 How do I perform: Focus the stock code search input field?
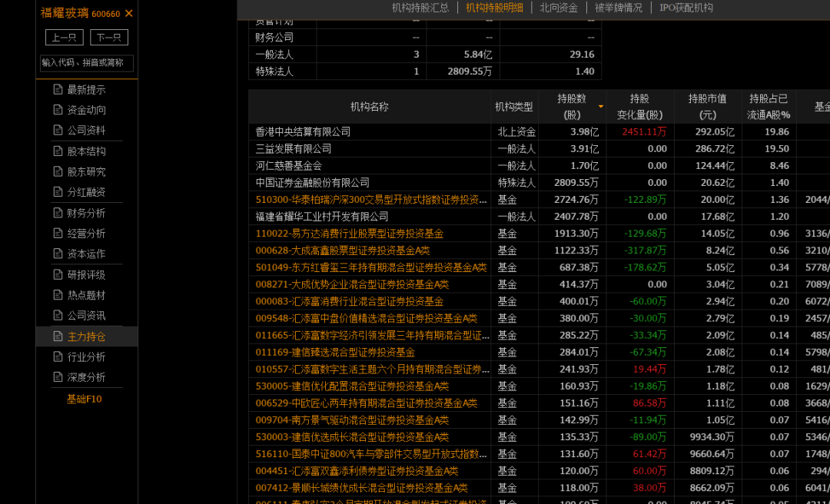click(87, 63)
